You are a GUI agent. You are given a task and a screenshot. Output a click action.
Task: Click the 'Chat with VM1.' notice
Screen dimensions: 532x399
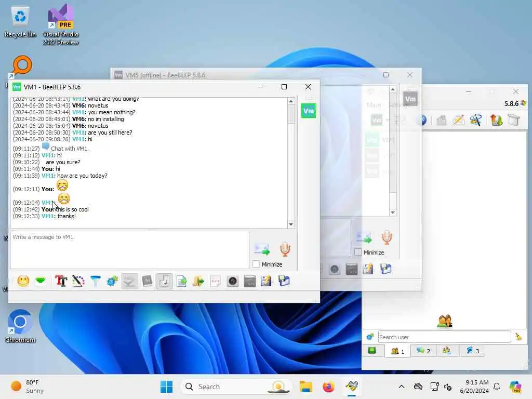[70, 148]
